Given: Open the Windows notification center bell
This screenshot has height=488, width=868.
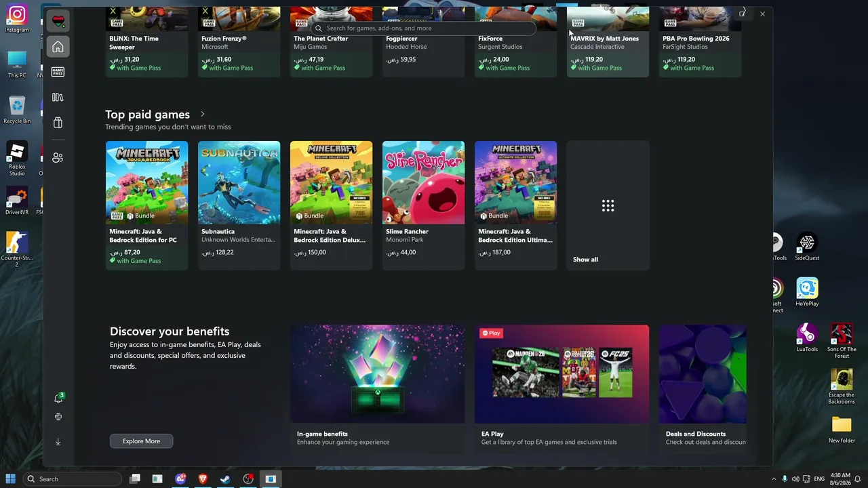Looking at the screenshot, I should click(858, 479).
